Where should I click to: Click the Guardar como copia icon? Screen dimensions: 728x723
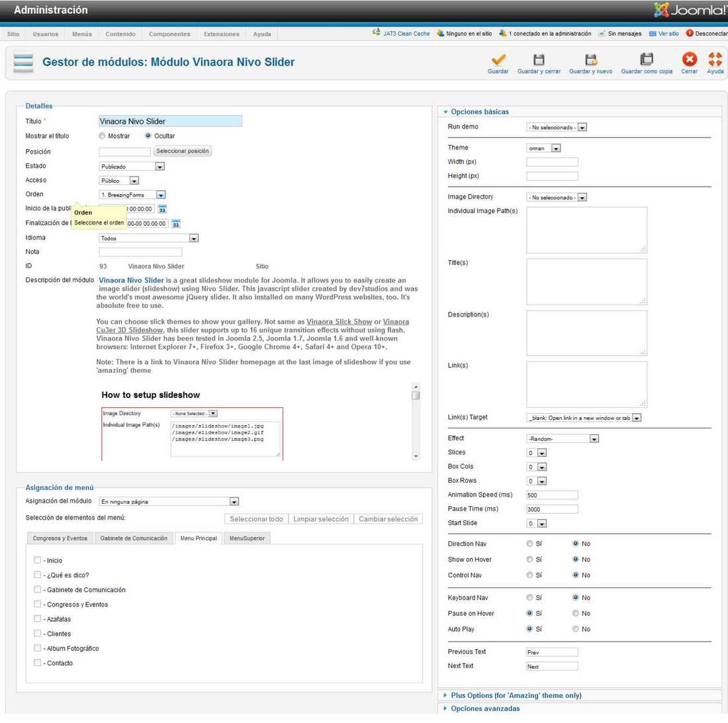[647, 59]
